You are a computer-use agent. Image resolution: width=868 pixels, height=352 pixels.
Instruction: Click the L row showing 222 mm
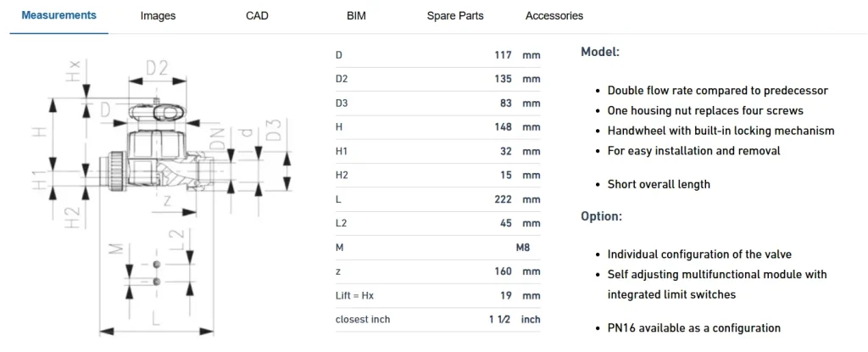tap(438, 199)
